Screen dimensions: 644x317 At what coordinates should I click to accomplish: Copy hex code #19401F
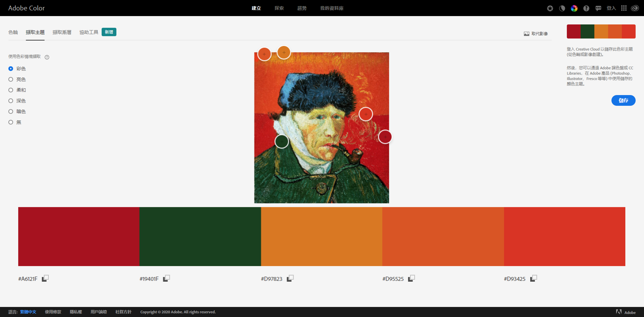[x=166, y=278]
